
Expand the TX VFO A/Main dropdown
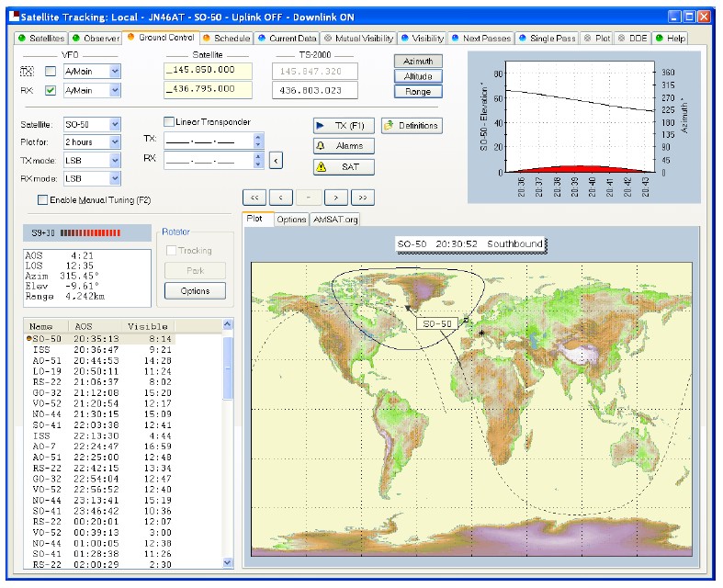coord(115,71)
